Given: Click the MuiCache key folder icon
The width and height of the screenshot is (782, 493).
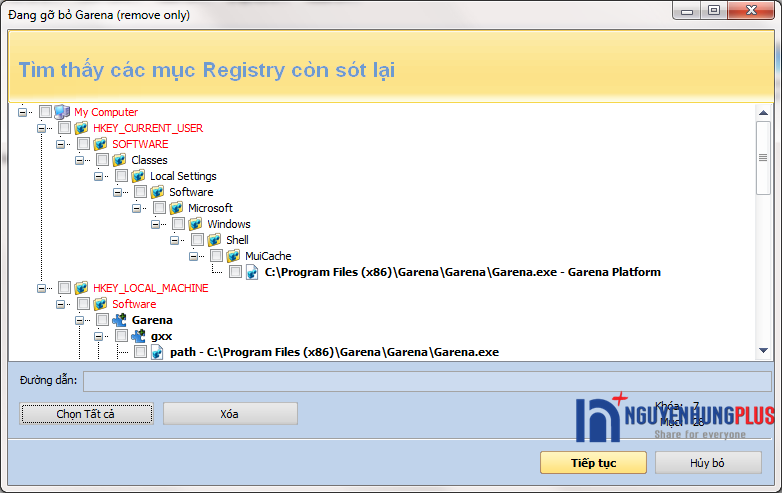Looking at the screenshot, I should click(x=233, y=256).
